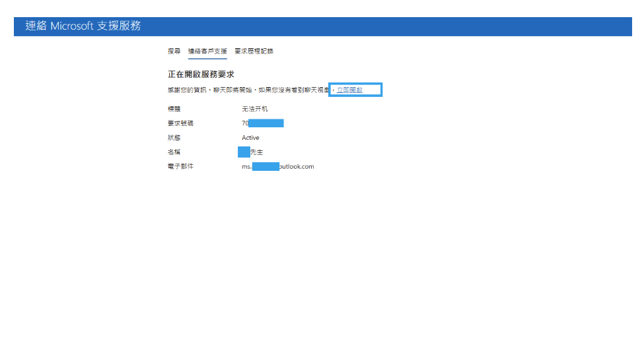This screenshot has width=644, height=341.
Task: Click the 狀態 label
Action: tap(174, 137)
